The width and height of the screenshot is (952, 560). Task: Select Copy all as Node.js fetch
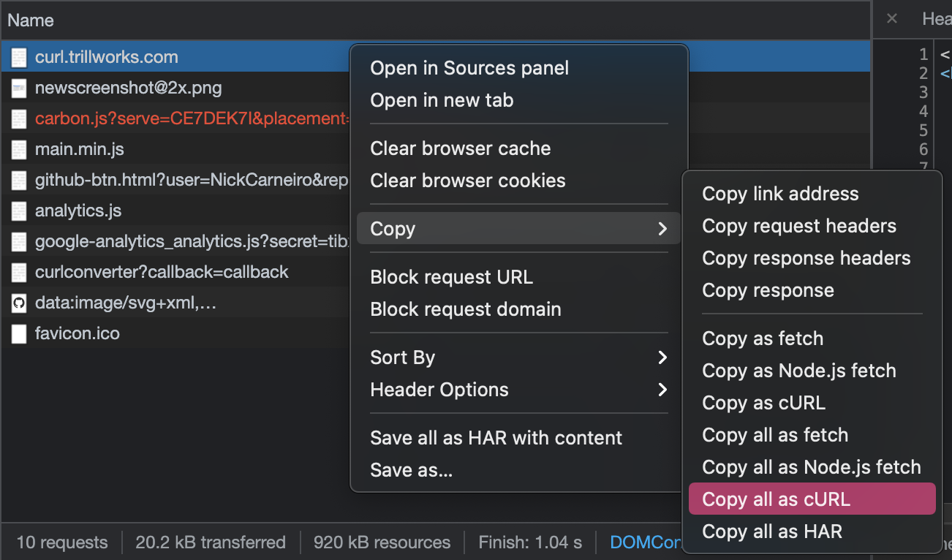coord(812,467)
